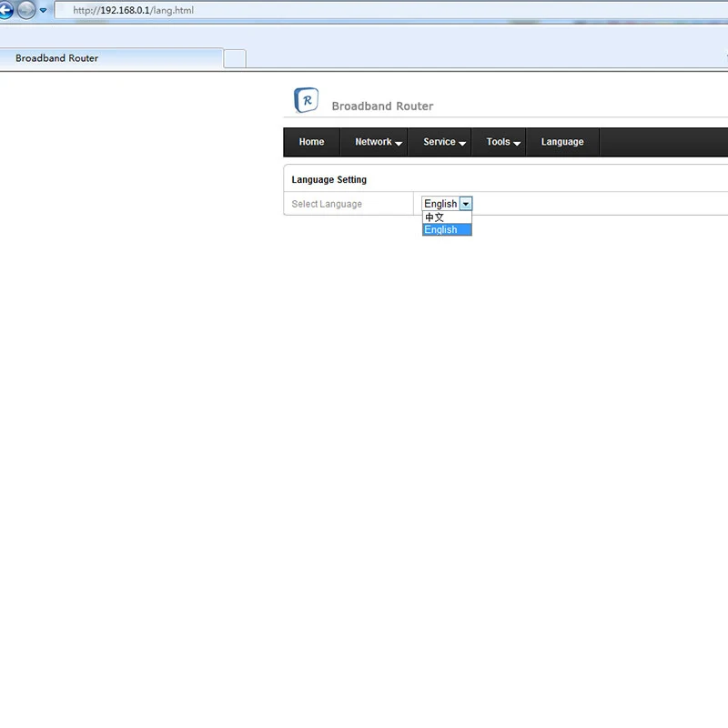Click the Select Language label

tap(327, 204)
